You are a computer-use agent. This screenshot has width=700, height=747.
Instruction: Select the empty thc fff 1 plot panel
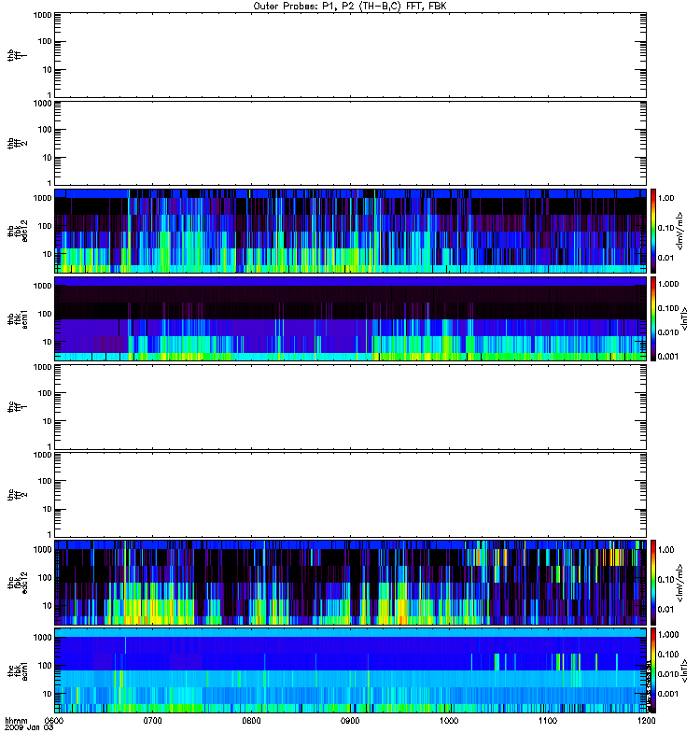click(x=350, y=407)
